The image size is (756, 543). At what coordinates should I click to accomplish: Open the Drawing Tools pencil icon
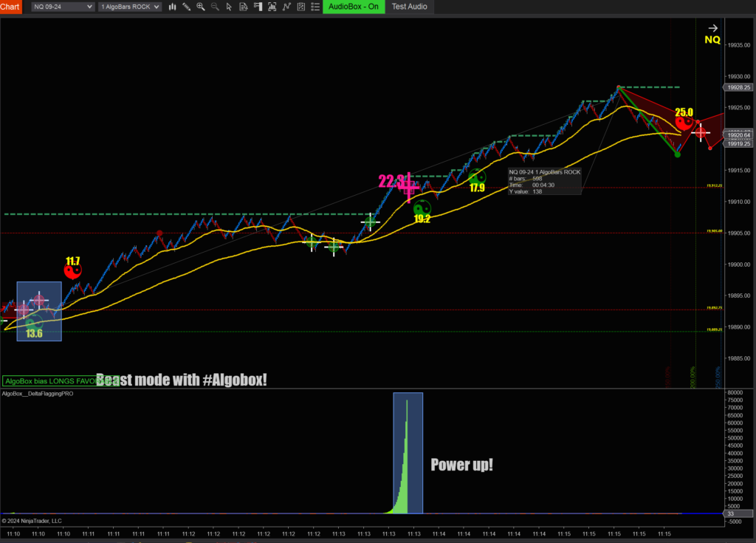186,7
